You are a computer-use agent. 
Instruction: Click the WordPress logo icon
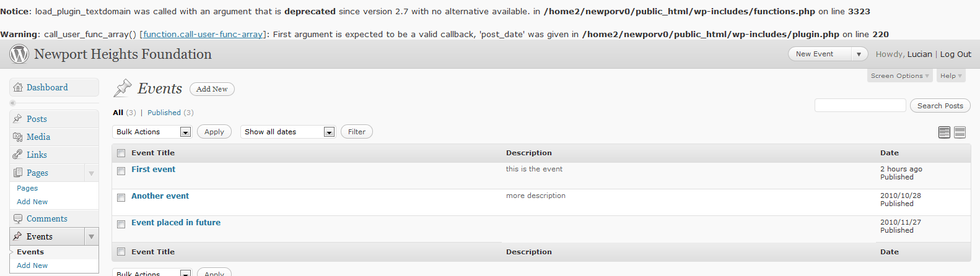[19, 54]
